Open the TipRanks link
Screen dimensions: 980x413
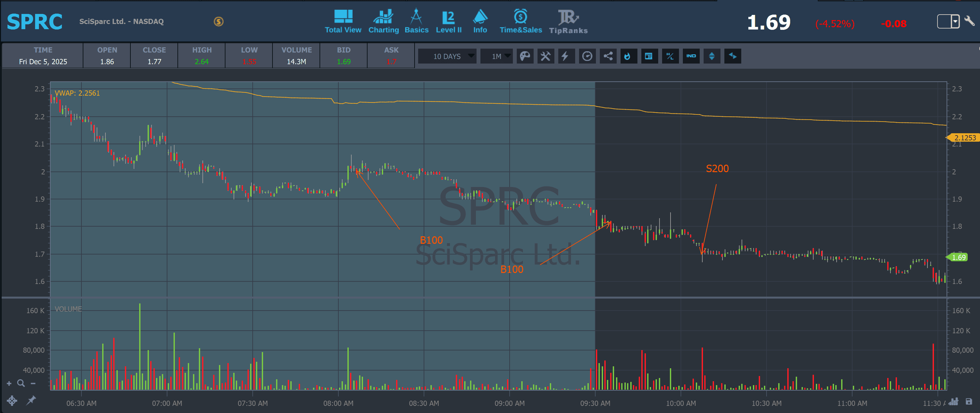(x=568, y=22)
